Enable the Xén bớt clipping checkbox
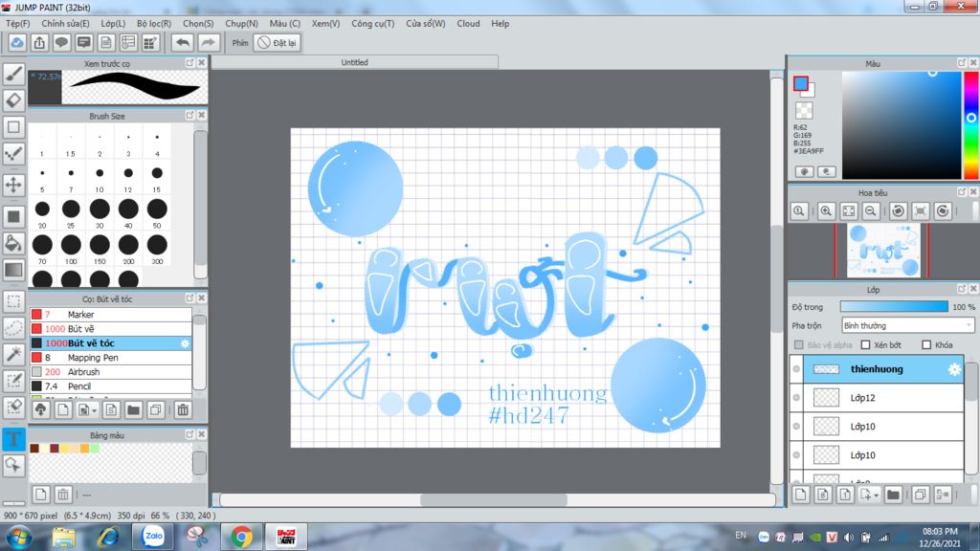 865,344
